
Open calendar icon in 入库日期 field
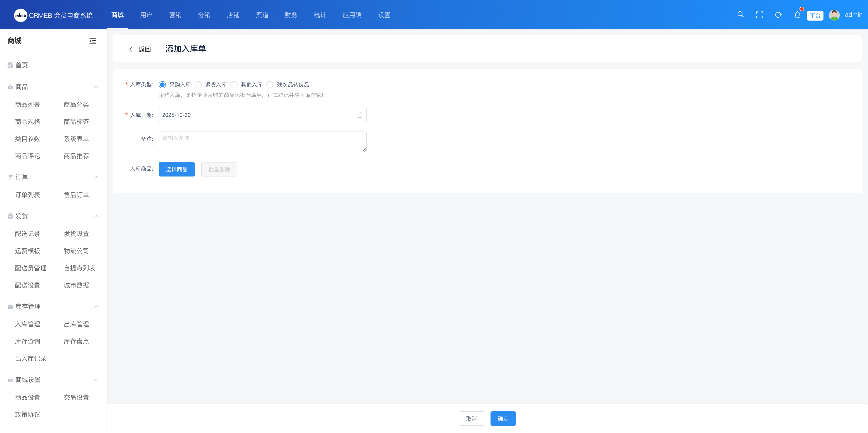click(x=359, y=115)
